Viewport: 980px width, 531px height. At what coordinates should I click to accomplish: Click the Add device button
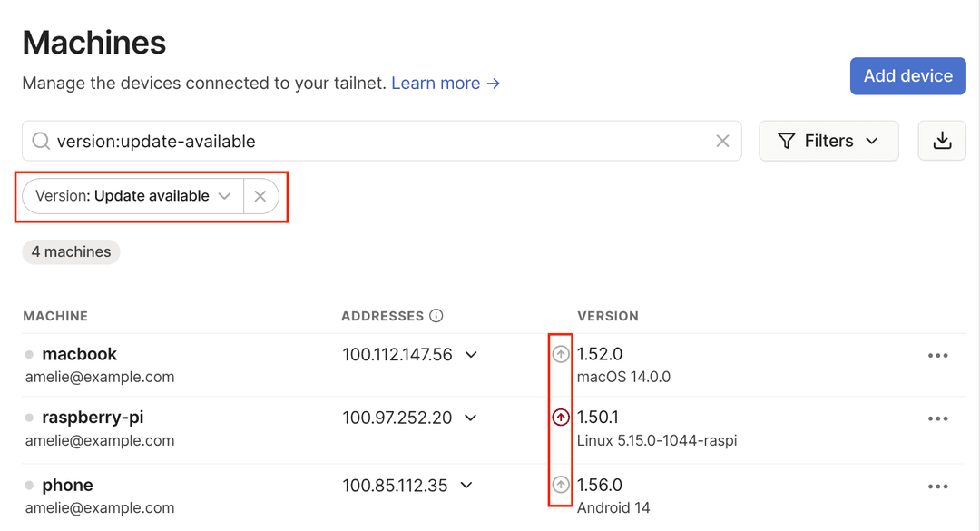click(908, 75)
